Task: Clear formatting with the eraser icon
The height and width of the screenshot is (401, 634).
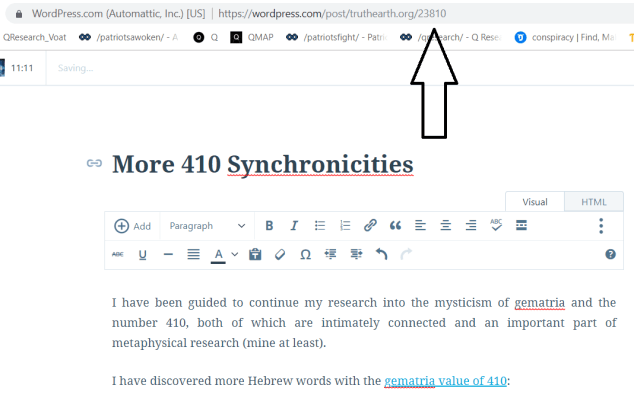Action: [x=280, y=255]
